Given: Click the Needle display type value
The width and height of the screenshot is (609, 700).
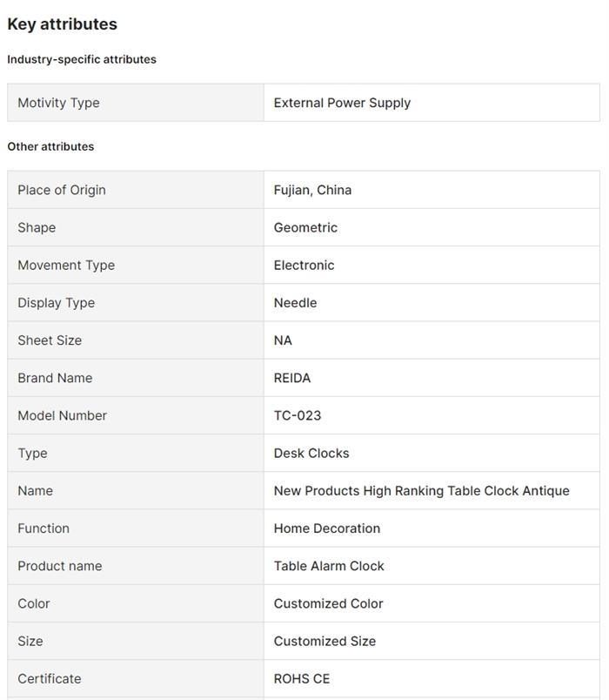Looking at the screenshot, I should [295, 302].
